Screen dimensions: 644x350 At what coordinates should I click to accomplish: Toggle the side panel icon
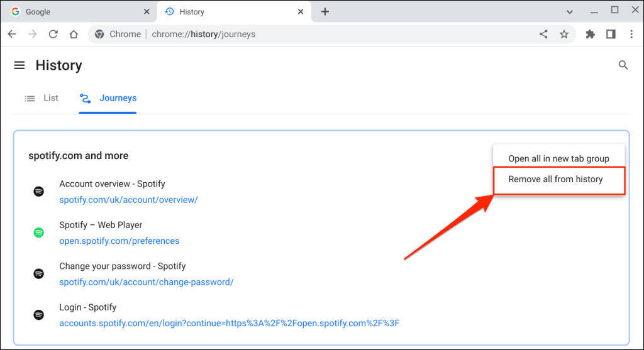coord(611,34)
